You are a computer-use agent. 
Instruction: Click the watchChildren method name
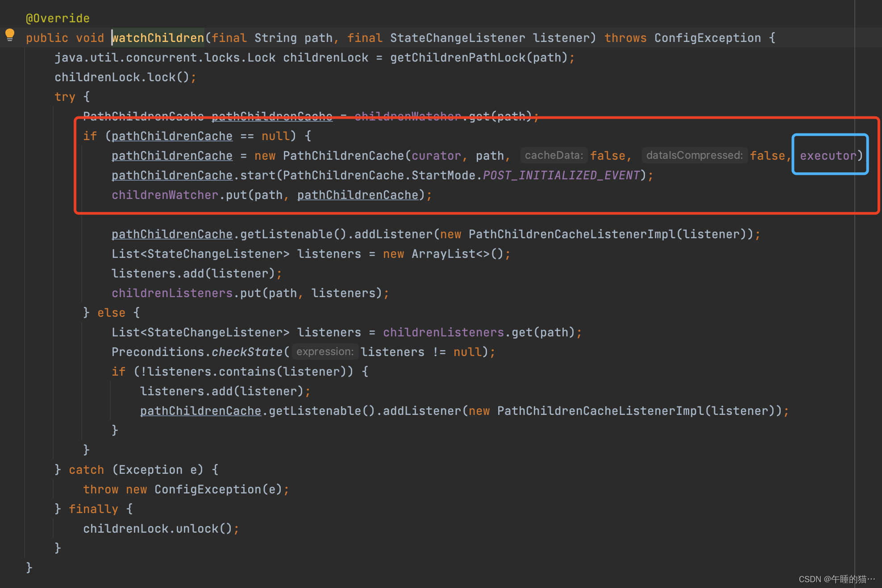click(x=158, y=38)
